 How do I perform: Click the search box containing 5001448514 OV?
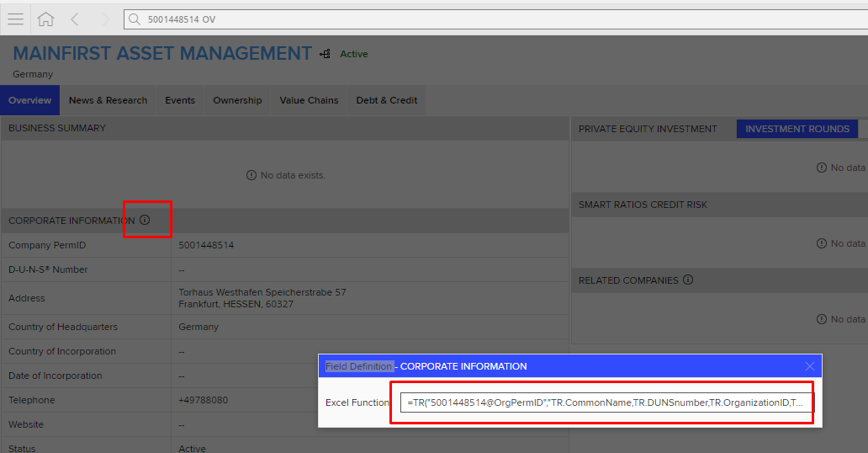point(498,19)
